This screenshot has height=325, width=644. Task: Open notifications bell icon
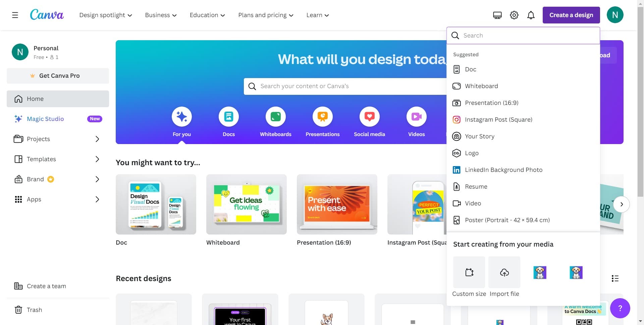[531, 15]
